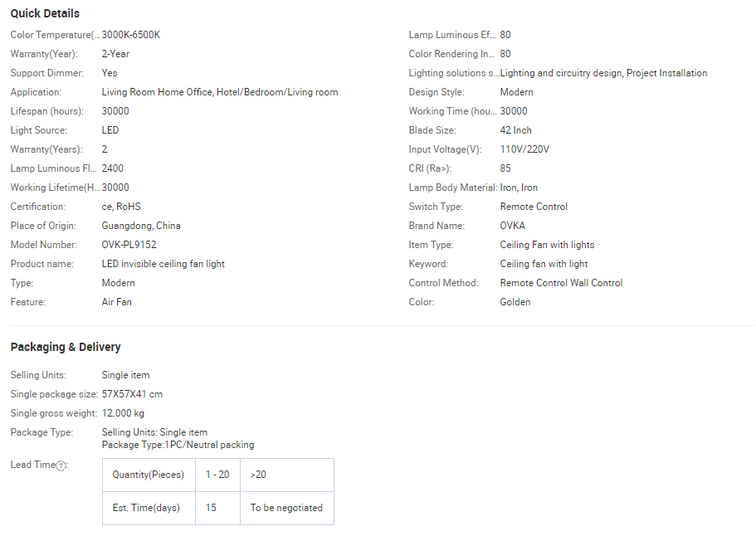This screenshot has width=756, height=541.
Task: Select the Packaging & Delivery heading
Action: [x=66, y=347]
